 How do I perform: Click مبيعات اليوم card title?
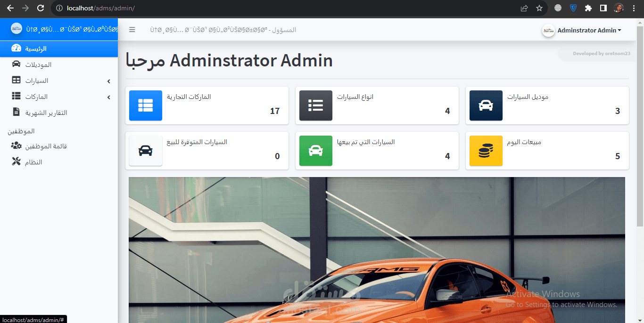point(524,142)
